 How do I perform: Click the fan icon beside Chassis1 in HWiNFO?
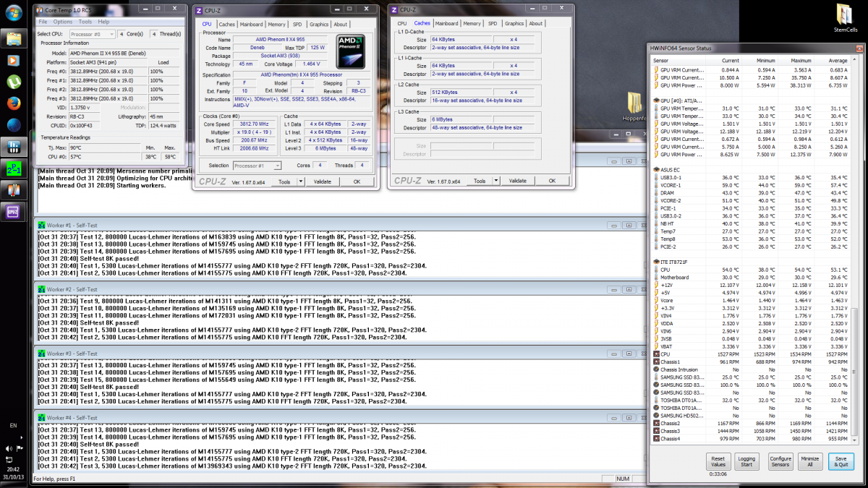coord(656,362)
